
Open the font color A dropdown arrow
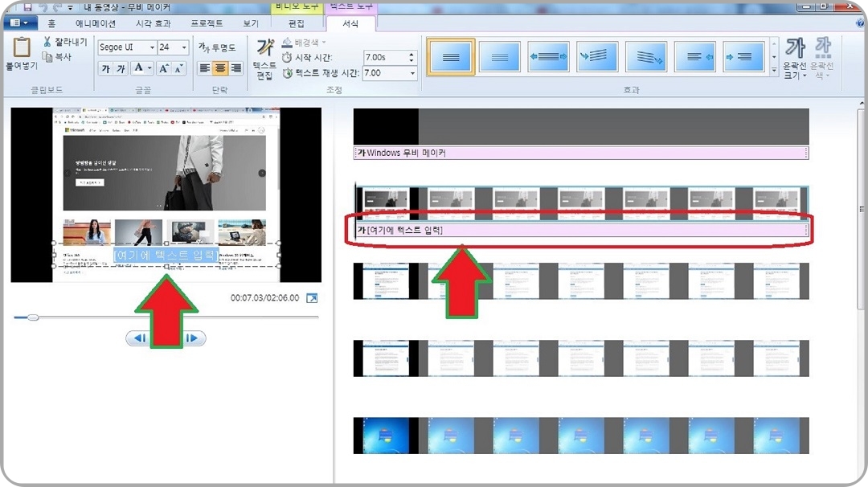pos(150,68)
